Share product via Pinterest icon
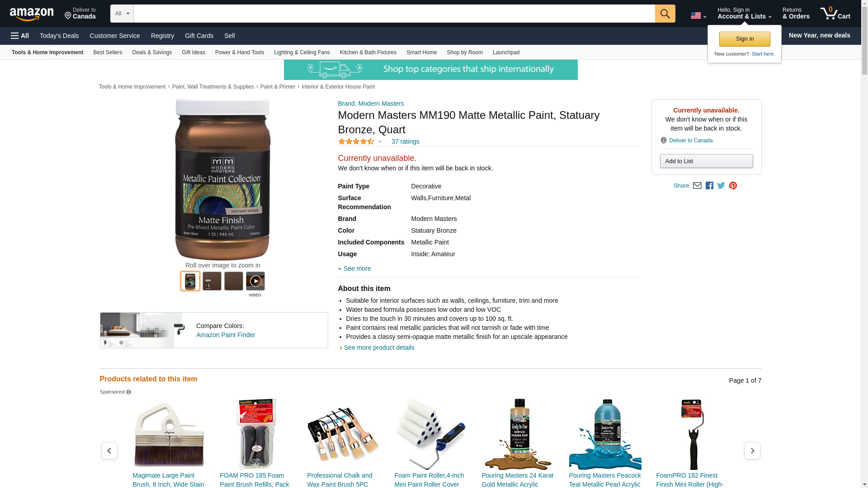The height and width of the screenshot is (488, 868). pyautogui.click(x=733, y=186)
